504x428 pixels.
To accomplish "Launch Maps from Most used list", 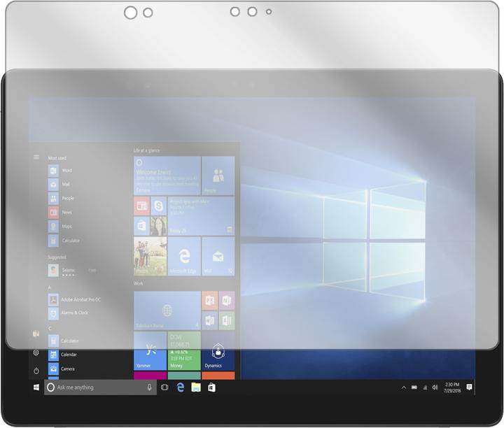I will tap(60, 227).
